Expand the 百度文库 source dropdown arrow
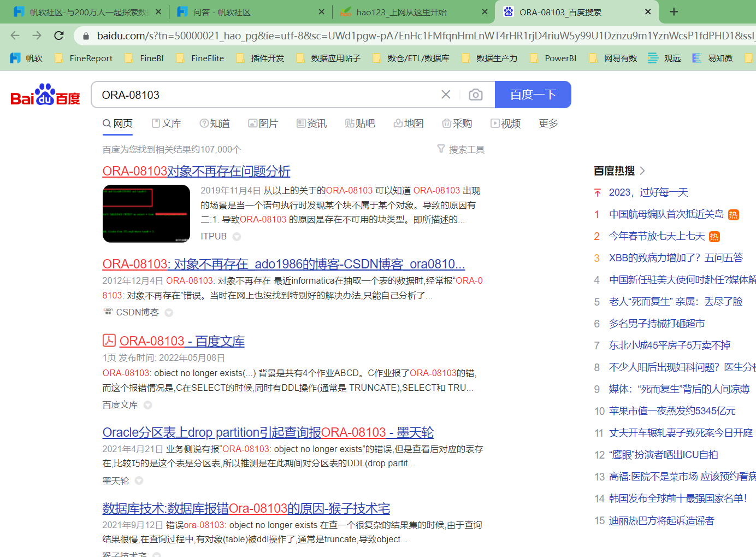 [147, 405]
